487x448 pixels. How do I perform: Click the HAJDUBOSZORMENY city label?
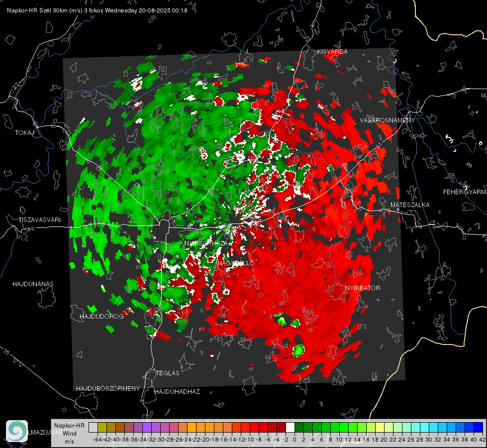(x=108, y=389)
